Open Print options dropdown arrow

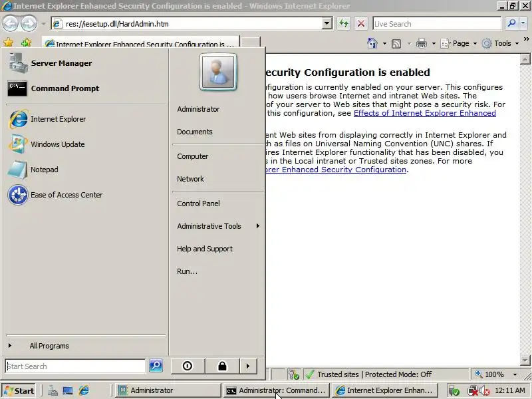[434, 43]
